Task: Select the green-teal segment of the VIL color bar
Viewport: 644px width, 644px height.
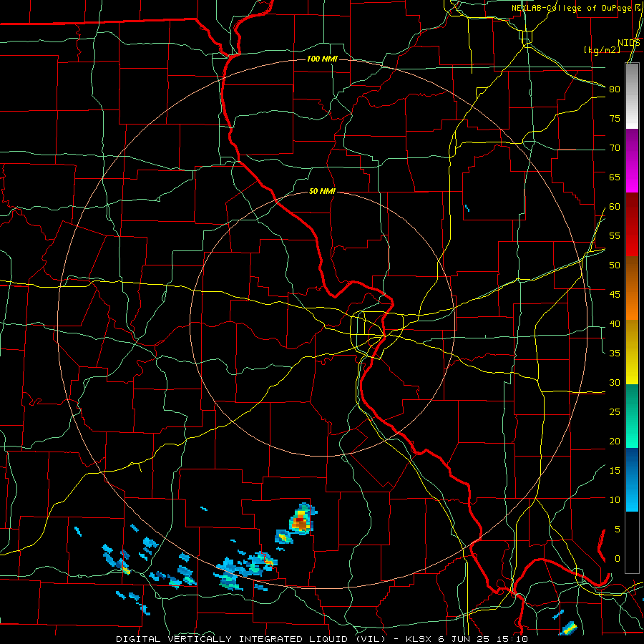Action: [x=632, y=416]
